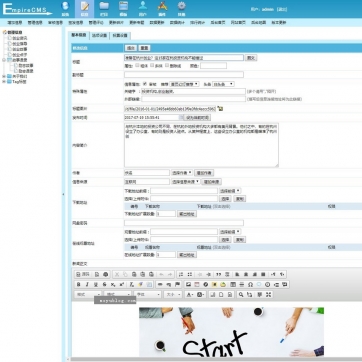Viewport: 362px width, 362px height.
Task: Open the Column folder icon in top navigation
Action: pyautogui.click(x=104, y=9)
